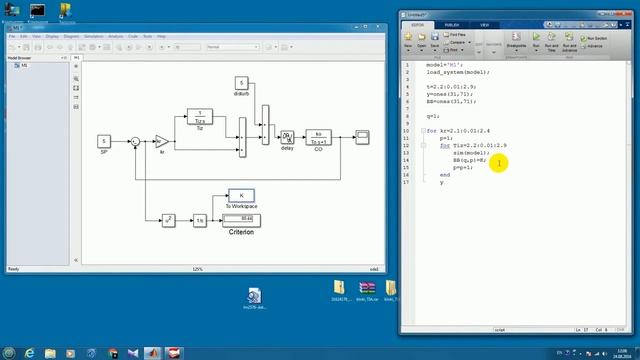Collapse the inner for loop at editor line 12
This screenshot has width=640, height=360.
pos(423,145)
